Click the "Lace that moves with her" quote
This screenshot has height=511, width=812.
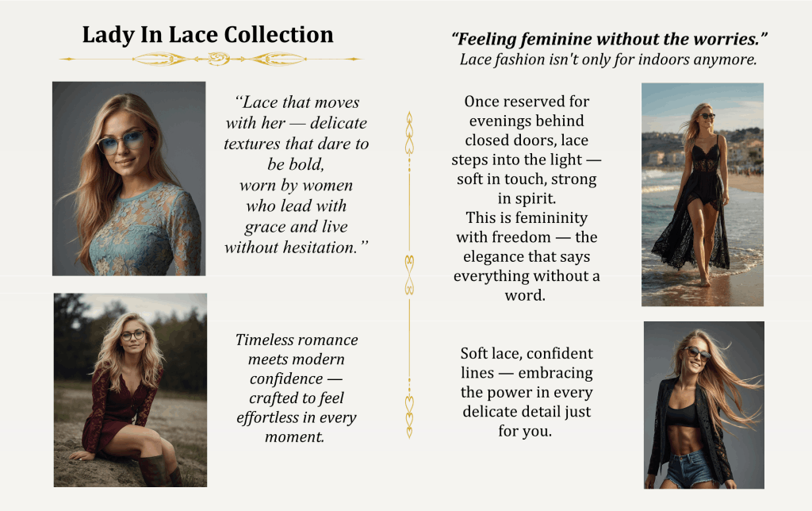(297, 175)
